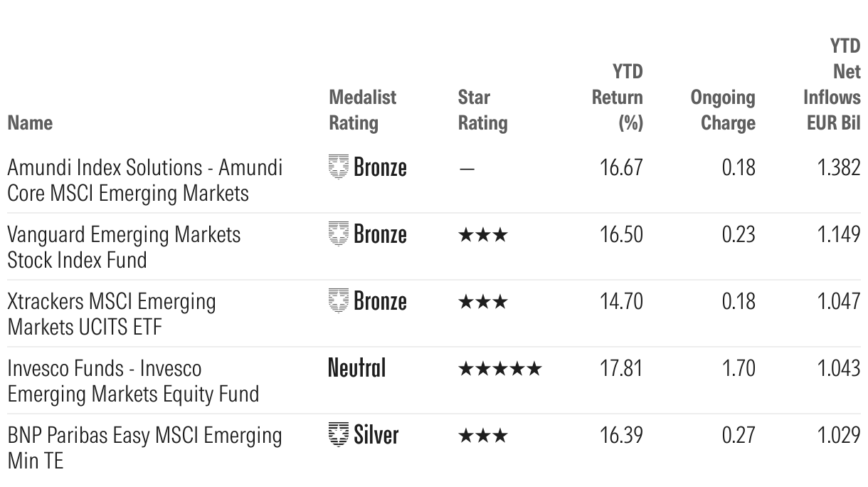Open Xtrackers MSCI Emerging Markets UCITS ETF
The height and width of the screenshot is (487, 868).
[x=112, y=314]
